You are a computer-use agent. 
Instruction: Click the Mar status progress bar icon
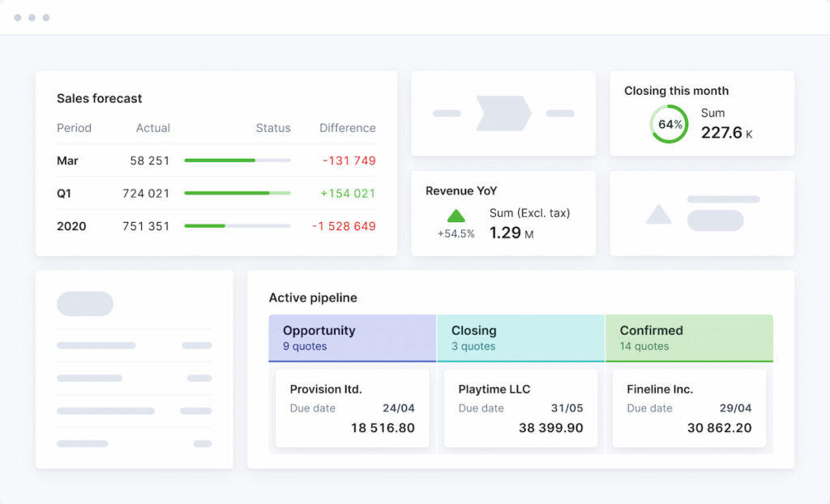tap(237, 160)
